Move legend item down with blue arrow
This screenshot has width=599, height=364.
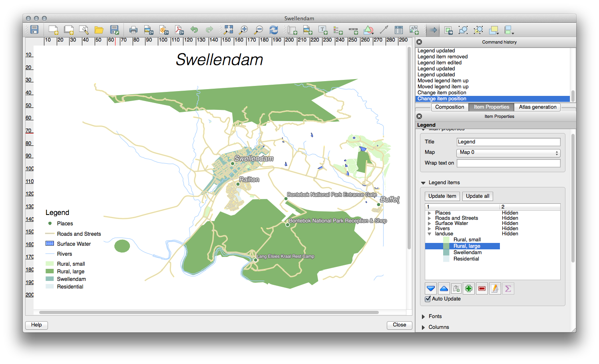pyautogui.click(x=431, y=288)
